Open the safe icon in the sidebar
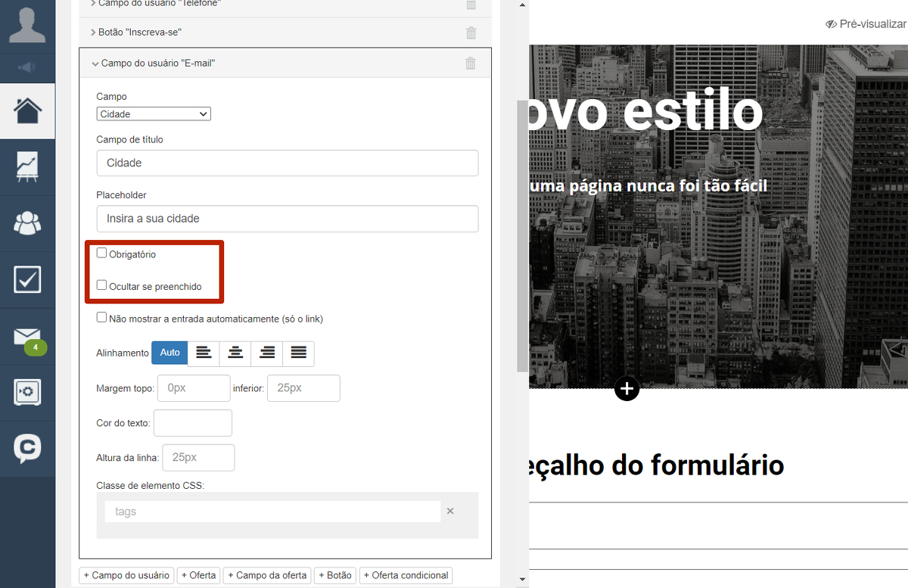908x588 pixels. [27, 392]
